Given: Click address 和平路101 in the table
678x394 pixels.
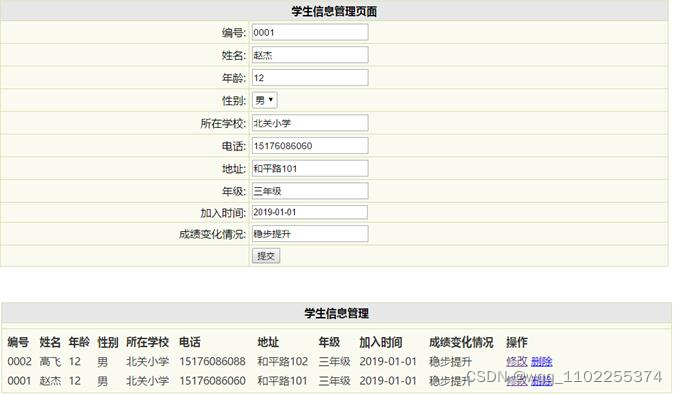Looking at the screenshot, I should click(x=282, y=381).
